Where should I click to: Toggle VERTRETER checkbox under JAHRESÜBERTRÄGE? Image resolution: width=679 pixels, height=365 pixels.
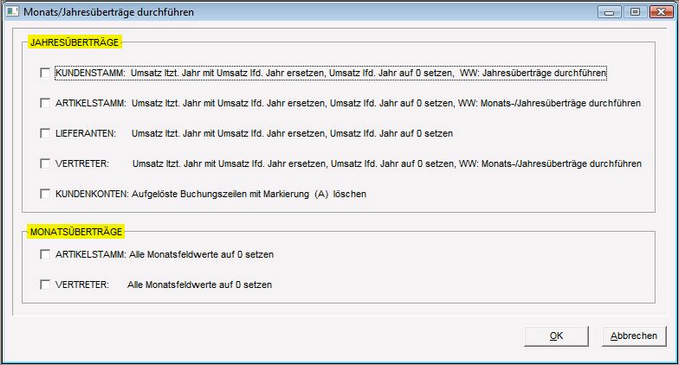point(45,164)
